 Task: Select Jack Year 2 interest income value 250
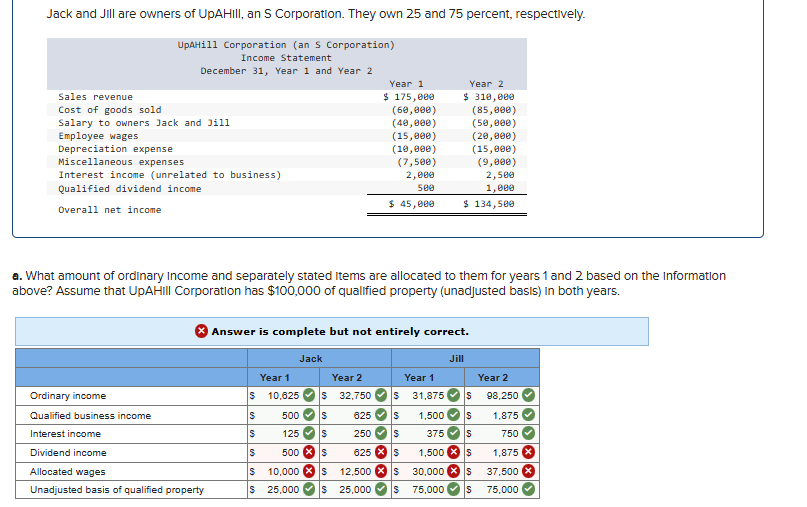tap(362, 433)
